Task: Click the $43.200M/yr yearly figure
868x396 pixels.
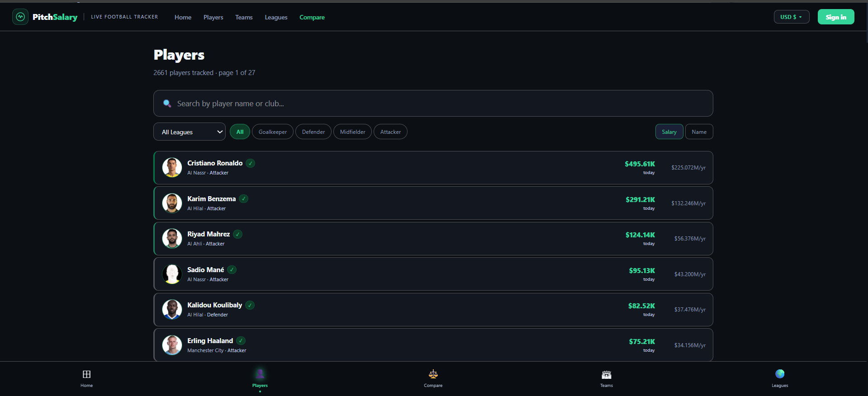Action: (690, 274)
